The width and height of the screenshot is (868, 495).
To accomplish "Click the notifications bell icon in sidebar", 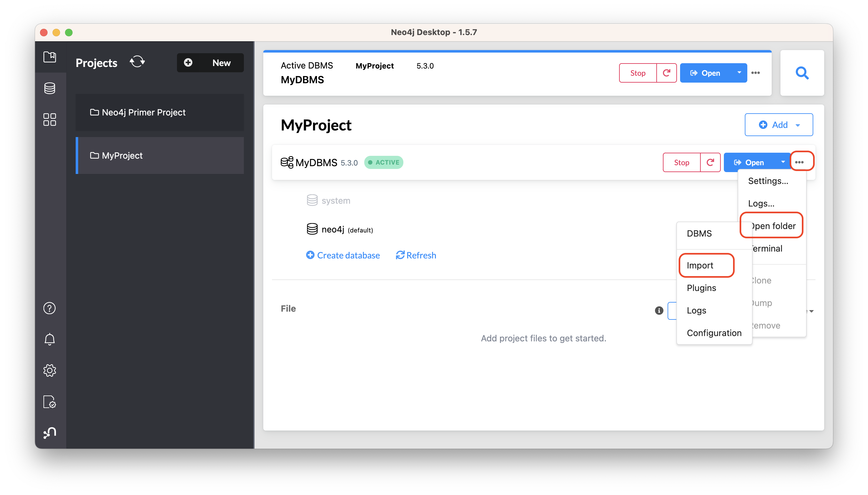I will click(49, 339).
